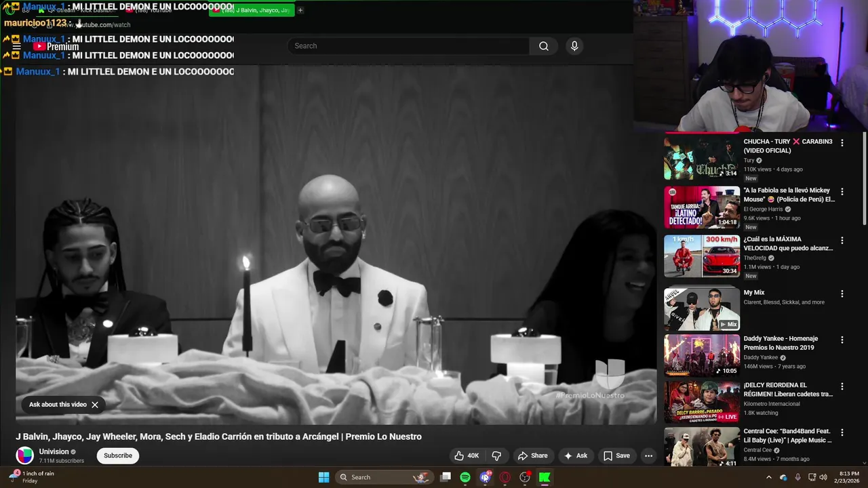
Task: Click the recommendations sidebar scrollbar
Action: pyautogui.click(x=864, y=180)
